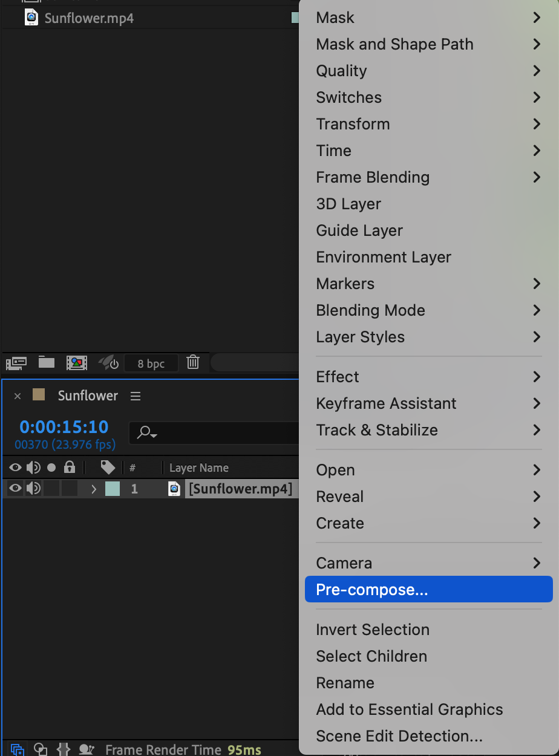Click the Interpret Footage icon
The width and height of the screenshot is (559, 756).
coord(16,363)
